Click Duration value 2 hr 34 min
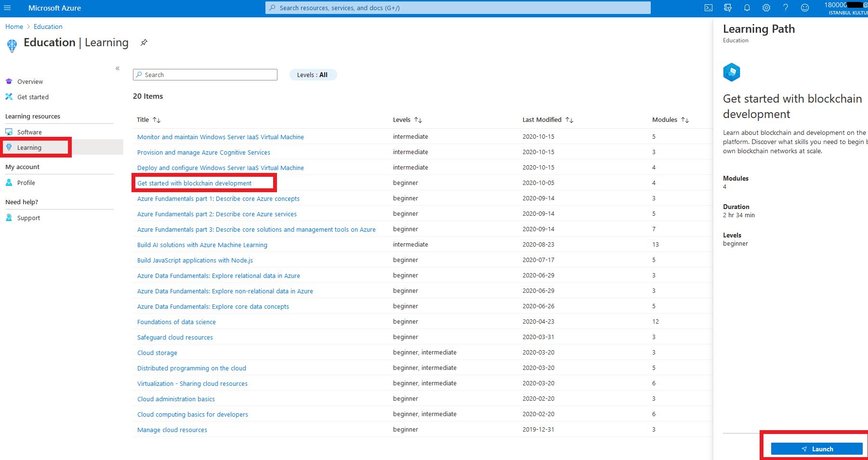 739,215
